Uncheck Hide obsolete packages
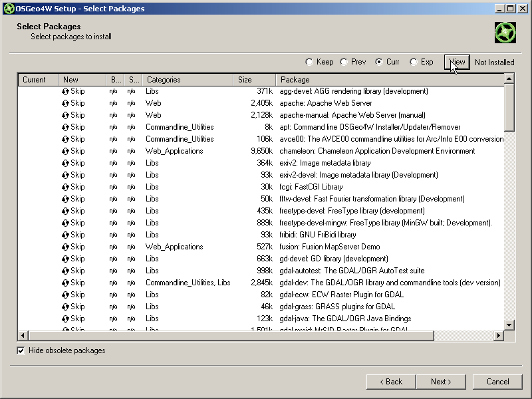The image size is (532, 399). [x=21, y=350]
